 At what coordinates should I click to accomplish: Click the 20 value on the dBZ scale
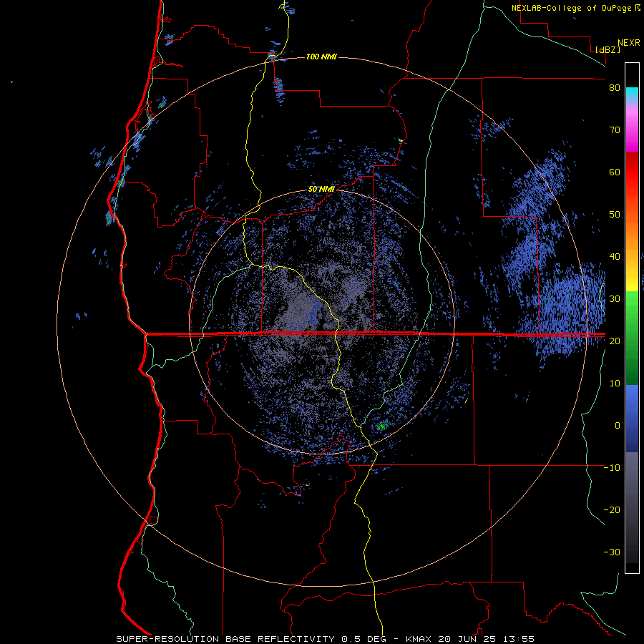[x=615, y=341]
